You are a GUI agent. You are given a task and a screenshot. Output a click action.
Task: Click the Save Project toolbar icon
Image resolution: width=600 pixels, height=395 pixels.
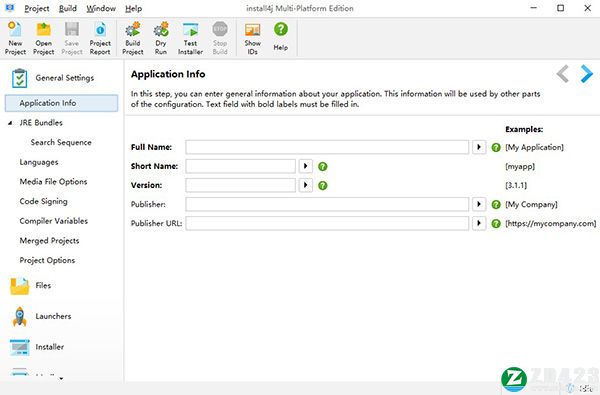[72, 38]
